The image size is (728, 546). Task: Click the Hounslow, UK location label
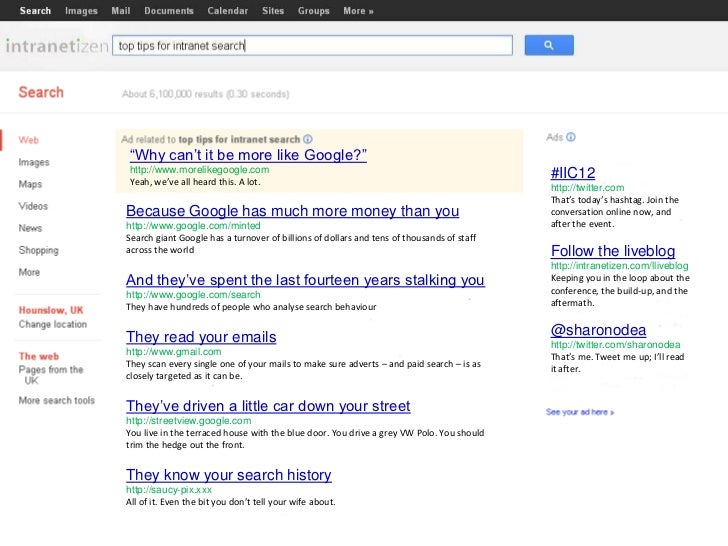(51, 310)
